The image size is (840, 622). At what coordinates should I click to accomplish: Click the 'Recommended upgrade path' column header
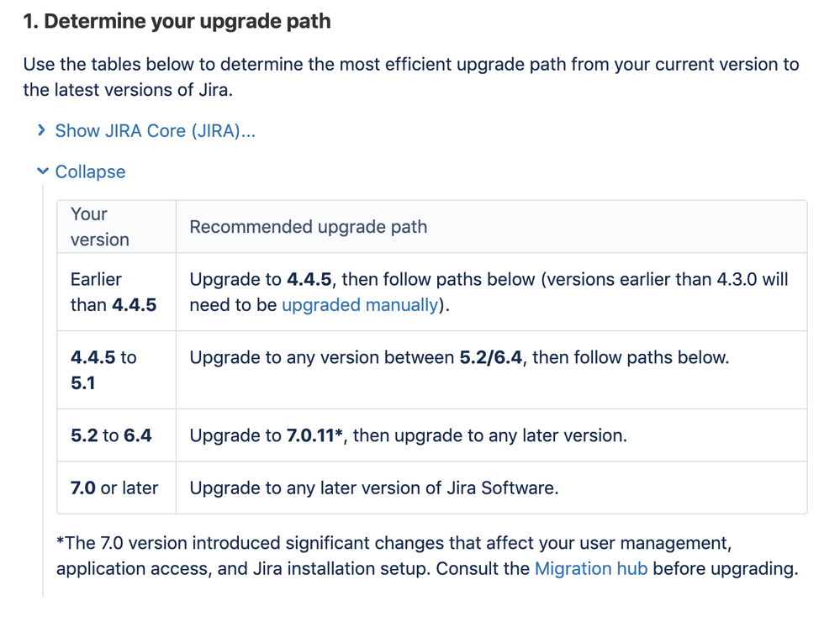[x=491, y=227]
